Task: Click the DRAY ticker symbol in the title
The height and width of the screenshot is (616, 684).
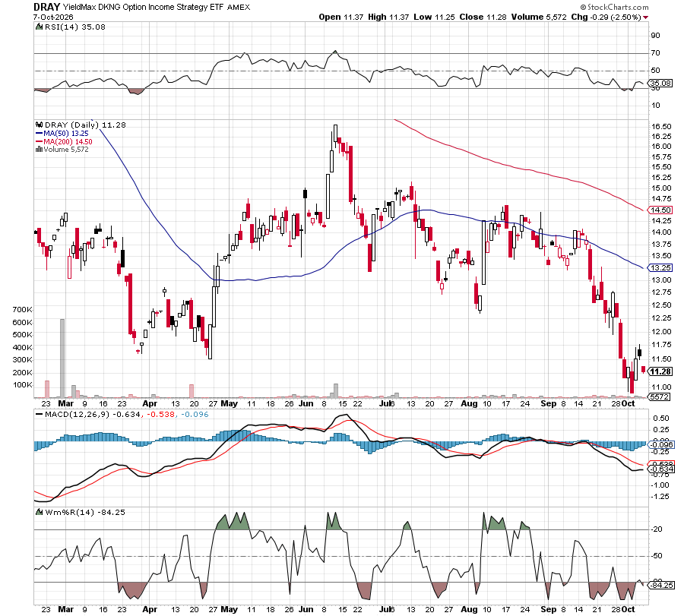Action: (x=46, y=7)
